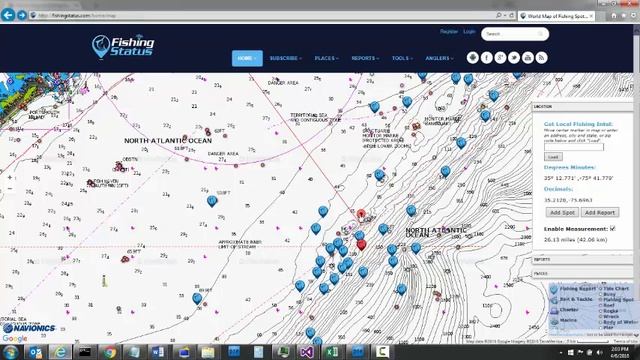
Task: Click the Bait & Tackle legend icon
Action: (x=554, y=300)
